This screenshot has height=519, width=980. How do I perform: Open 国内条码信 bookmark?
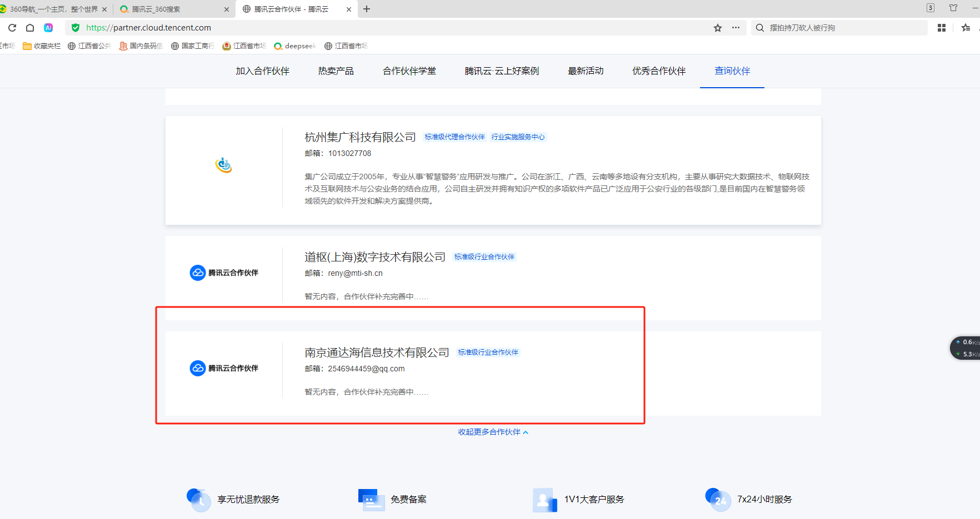coord(141,46)
